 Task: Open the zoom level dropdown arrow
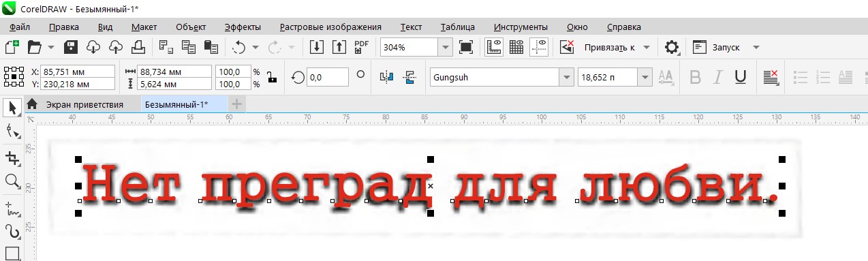pyautogui.click(x=446, y=47)
